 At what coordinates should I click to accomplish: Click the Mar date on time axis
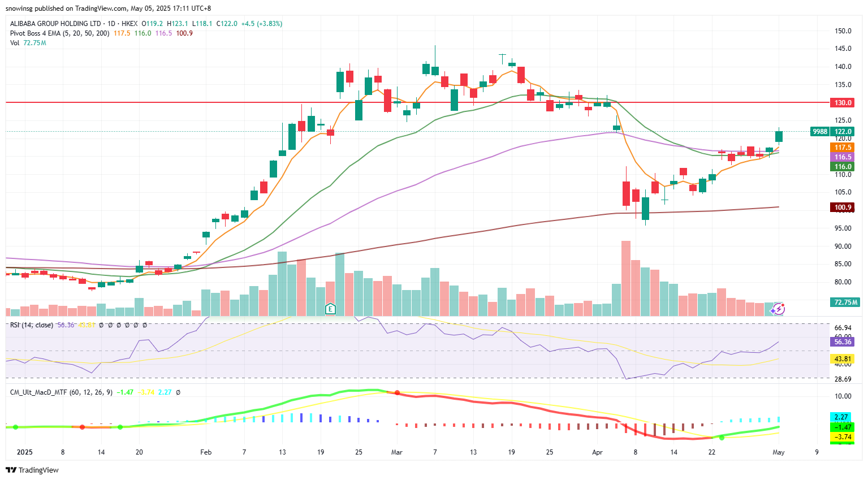[x=396, y=452]
